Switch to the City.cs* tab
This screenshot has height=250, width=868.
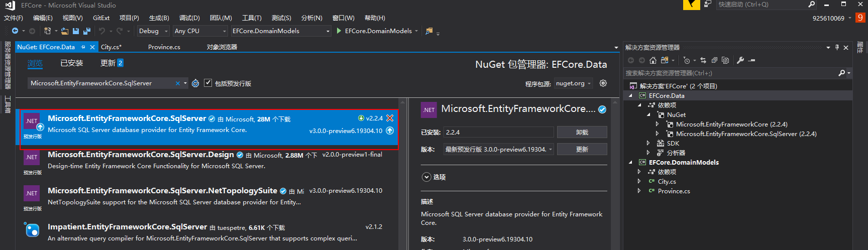point(111,47)
